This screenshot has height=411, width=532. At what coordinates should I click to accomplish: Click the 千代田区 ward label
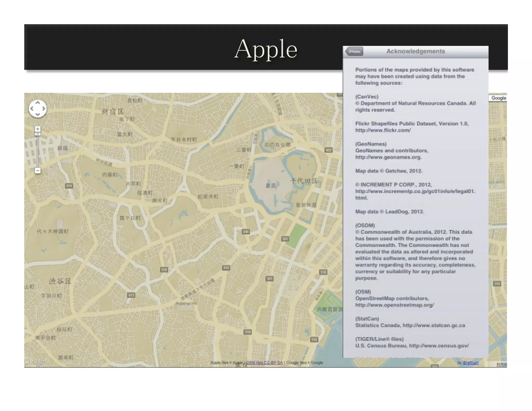click(304, 181)
